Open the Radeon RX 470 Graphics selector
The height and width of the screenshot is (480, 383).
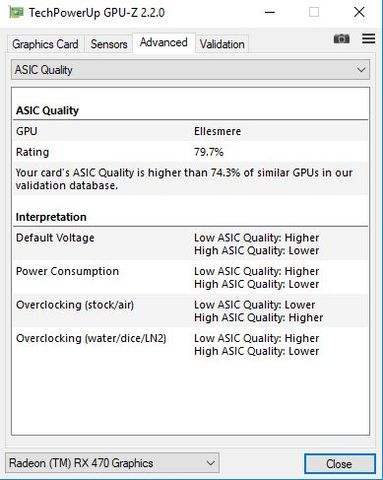click(112, 463)
